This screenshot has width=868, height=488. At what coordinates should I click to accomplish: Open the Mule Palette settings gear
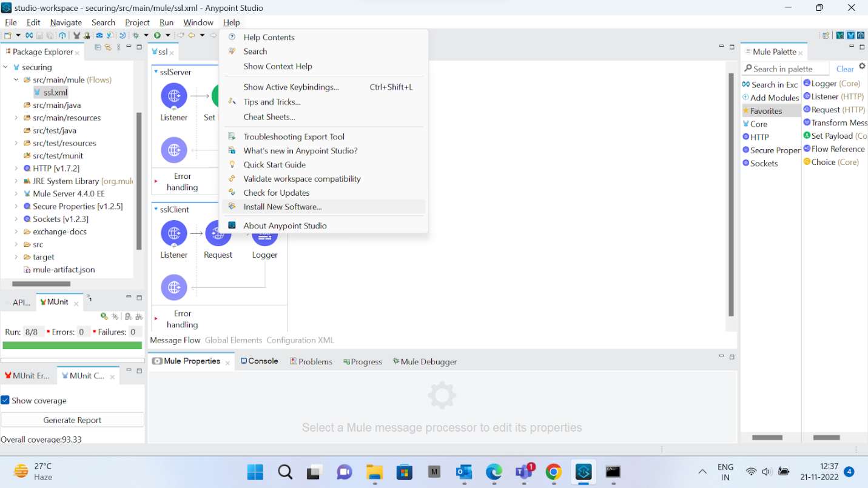point(862,66)
